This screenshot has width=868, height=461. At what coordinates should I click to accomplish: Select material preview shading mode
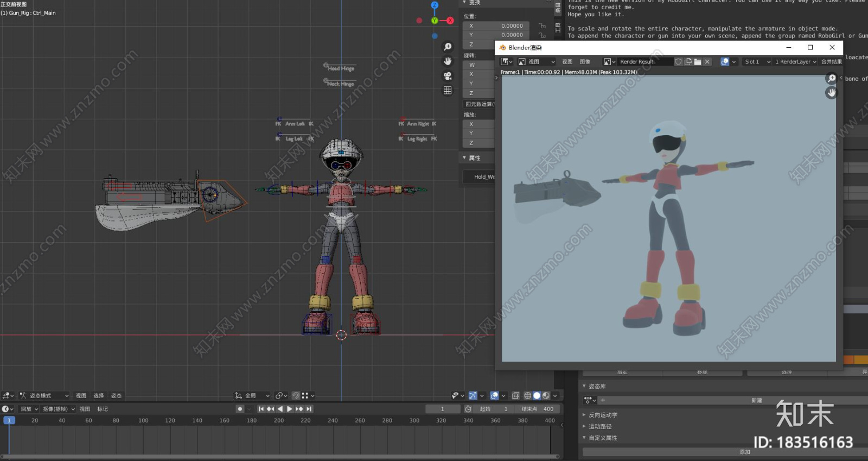click(x=546, y=396)
